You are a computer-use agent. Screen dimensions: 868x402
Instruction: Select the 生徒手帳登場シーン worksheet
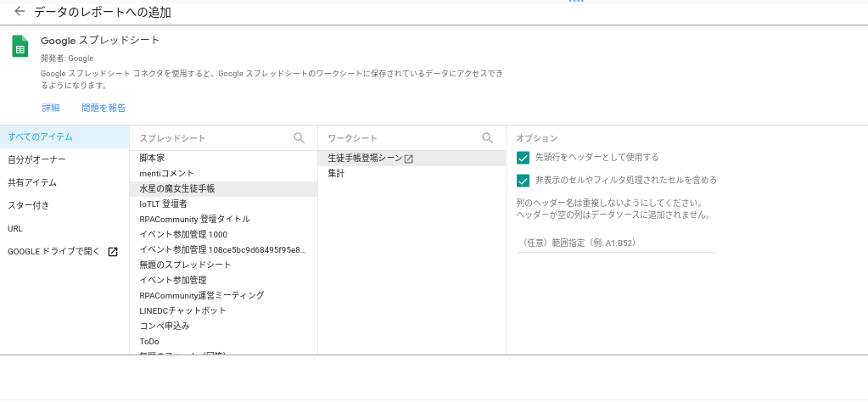click(412, 158)
